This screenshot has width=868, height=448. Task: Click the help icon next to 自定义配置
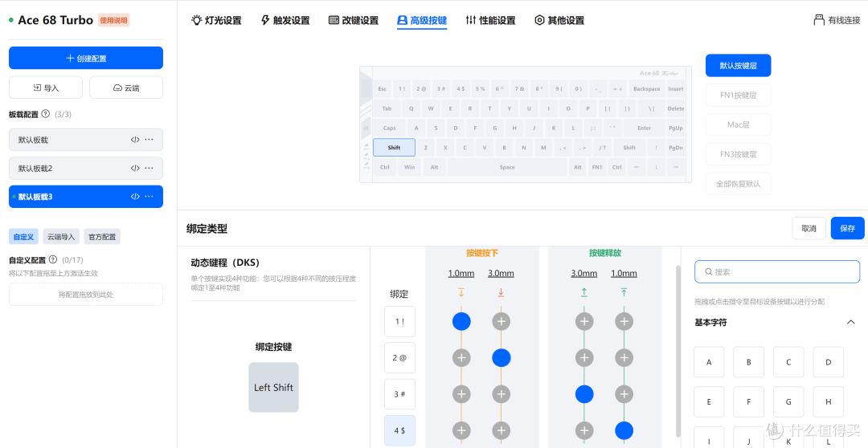tap(52, 259)
